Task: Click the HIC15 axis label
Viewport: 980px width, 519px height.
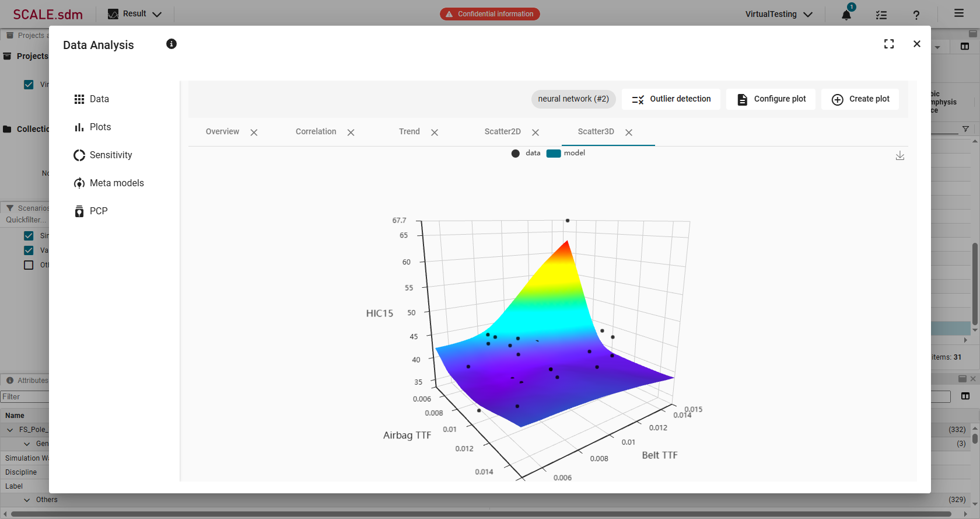Action: [380, 314]
